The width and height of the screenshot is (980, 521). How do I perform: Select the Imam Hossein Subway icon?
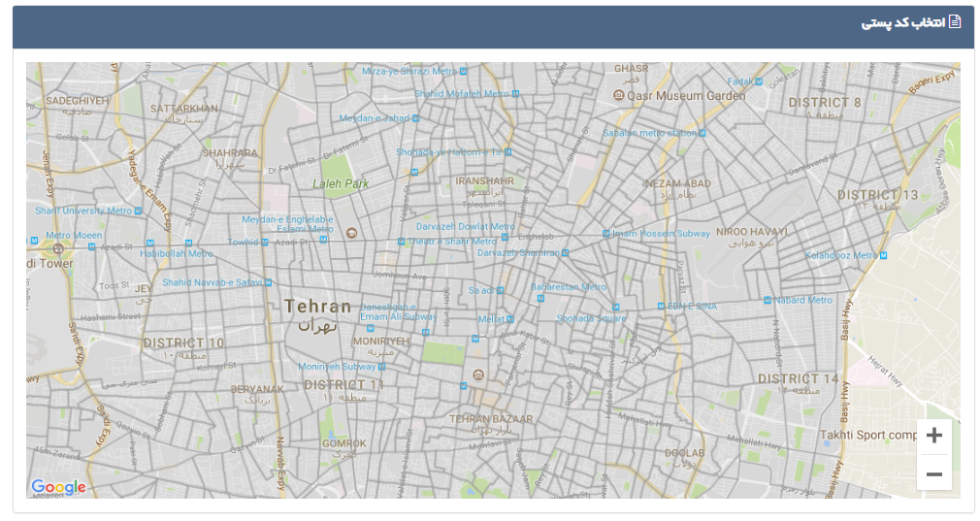(x=605, y=234)
